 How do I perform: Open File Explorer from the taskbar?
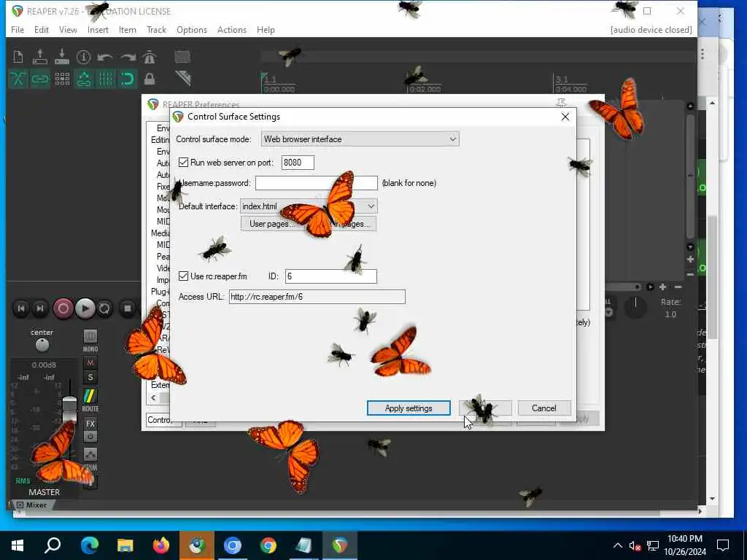(x=125, y=545)
